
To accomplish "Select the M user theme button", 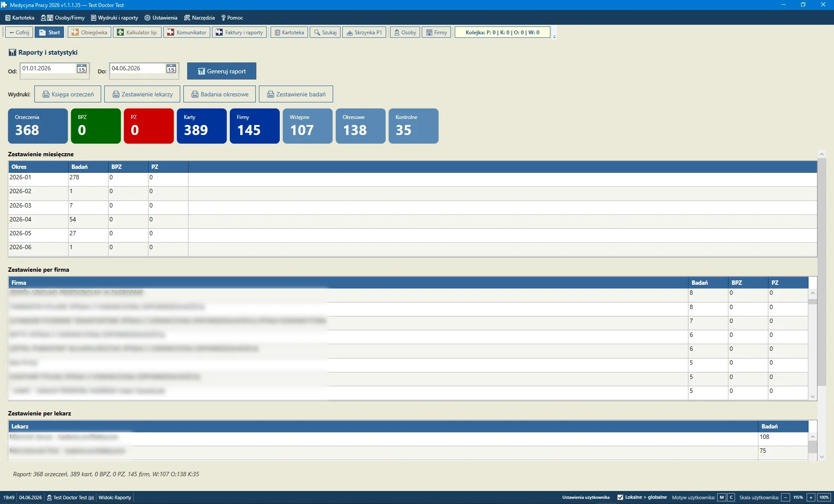I will 721,497.
